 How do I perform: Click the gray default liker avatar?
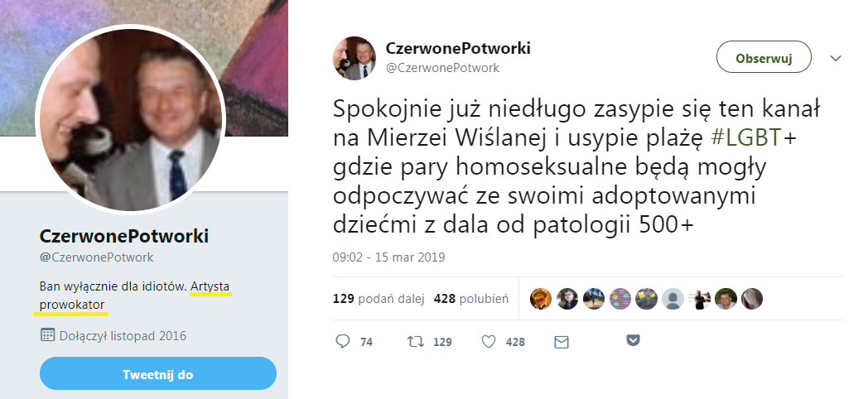(x=673, y=299)
